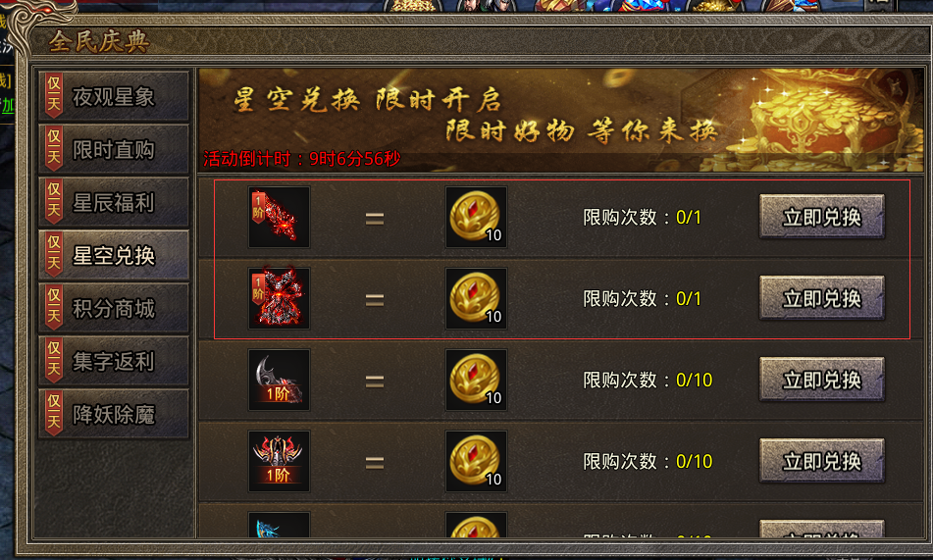Screen dimensions: 933x560
Task: Open the 夜观星象 tab
Action: [x=114, y=96]
